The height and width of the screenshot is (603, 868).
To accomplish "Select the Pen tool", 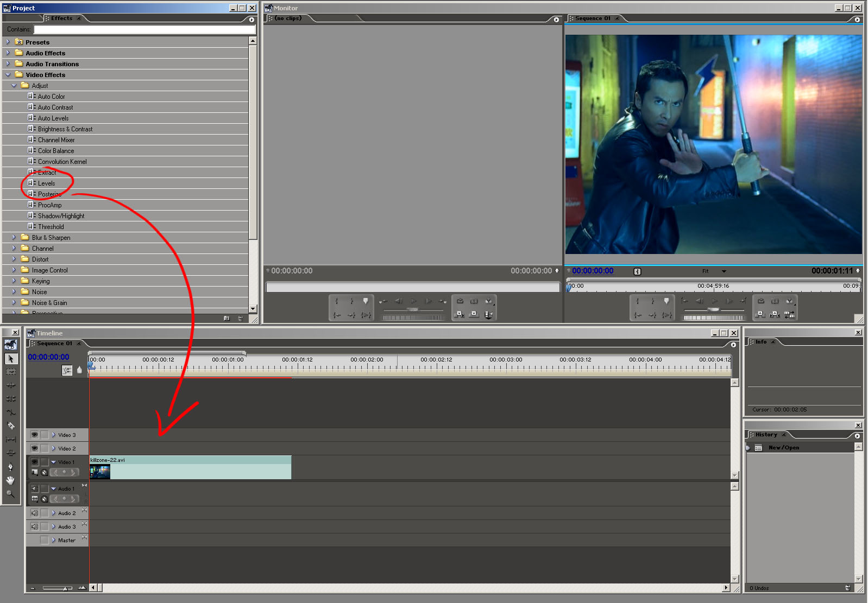I will [10, 467].
